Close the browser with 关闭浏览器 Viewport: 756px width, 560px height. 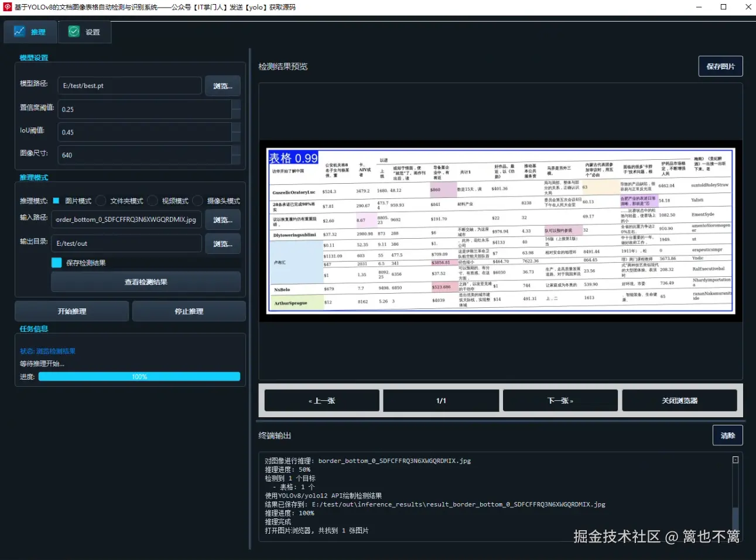coord(679,401)
